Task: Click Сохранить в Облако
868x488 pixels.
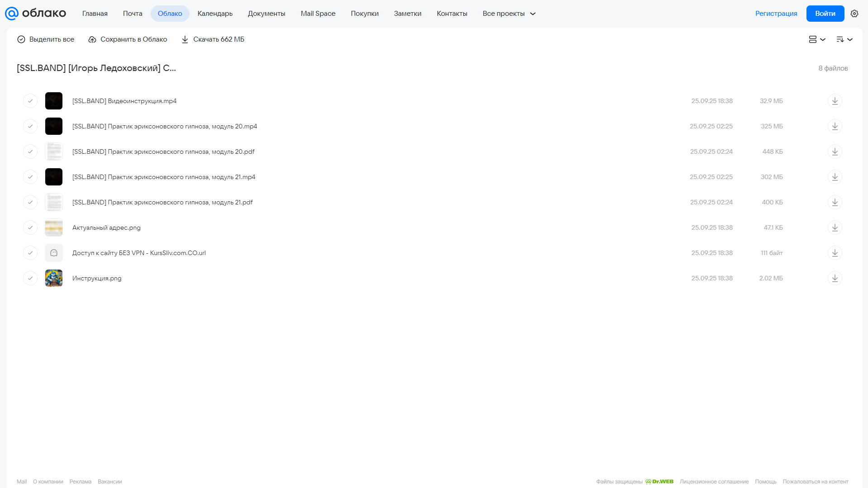Action: point(128,39)
